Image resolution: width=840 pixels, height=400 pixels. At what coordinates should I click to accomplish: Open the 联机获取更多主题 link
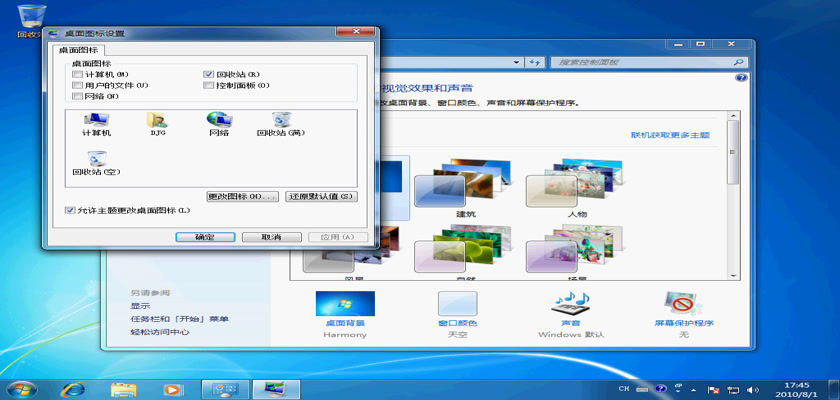pyautogui.click(x=669, y=134)
